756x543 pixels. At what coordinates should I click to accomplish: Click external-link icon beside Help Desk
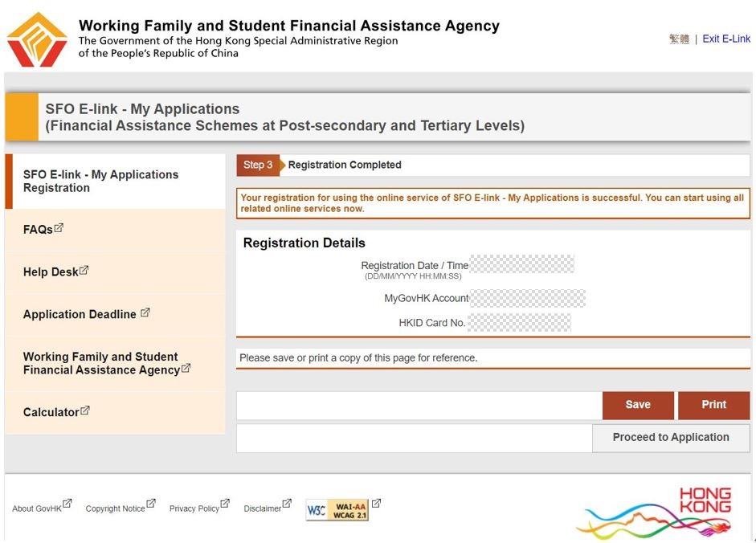[84, 271]
